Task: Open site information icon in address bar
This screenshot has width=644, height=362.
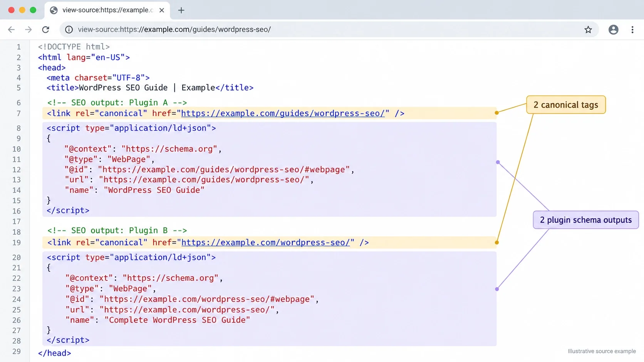Action: tap(69, 30)
